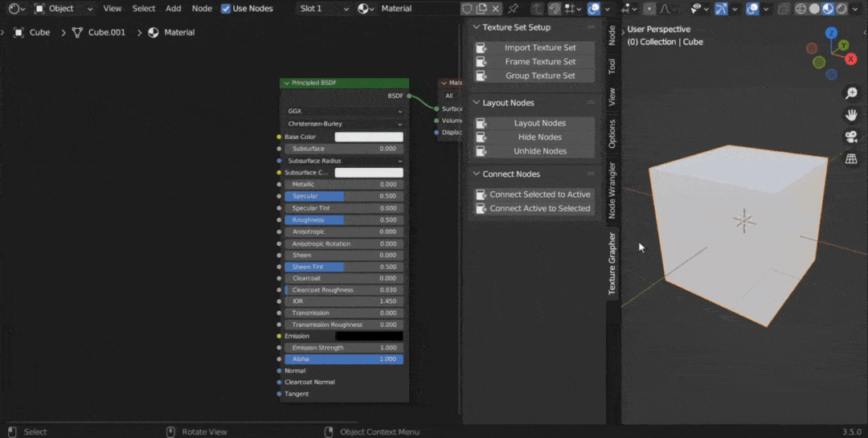
Task: Open the Node menu
Action: pyautogui.click(x=202, y=9)
